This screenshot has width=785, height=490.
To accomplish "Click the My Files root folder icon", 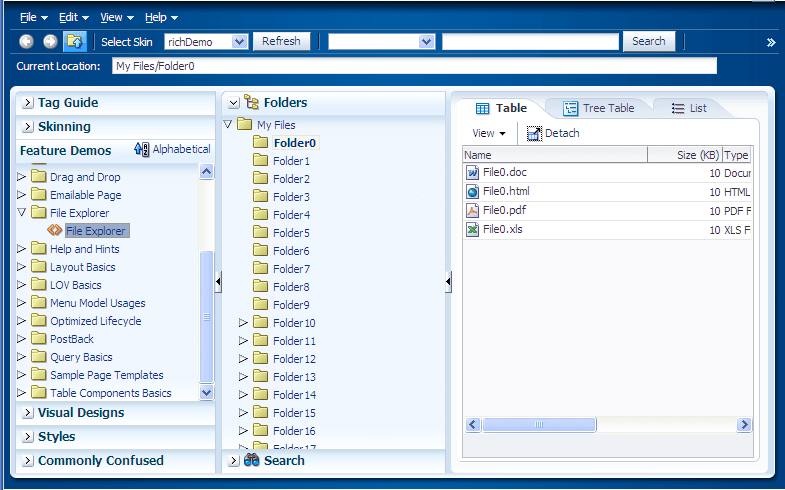I will [x=244, y=124].
